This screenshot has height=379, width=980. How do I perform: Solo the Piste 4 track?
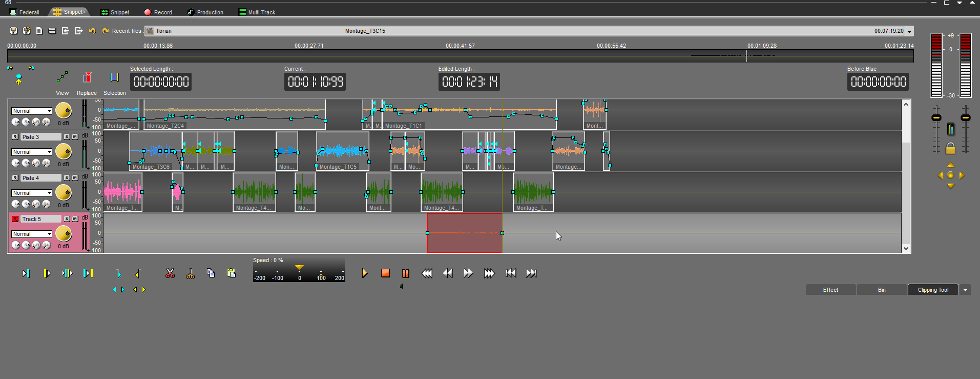[x=67, y=178]
